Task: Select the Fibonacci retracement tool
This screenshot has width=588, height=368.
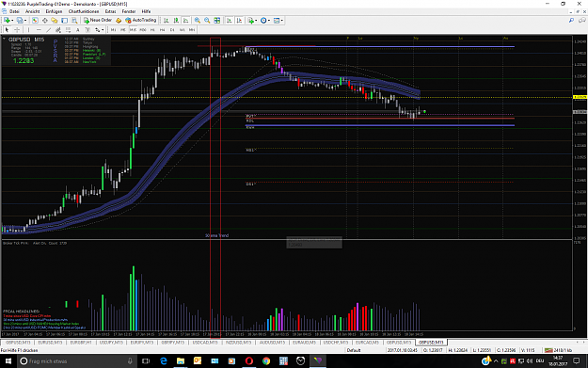Action: [68, 29]
